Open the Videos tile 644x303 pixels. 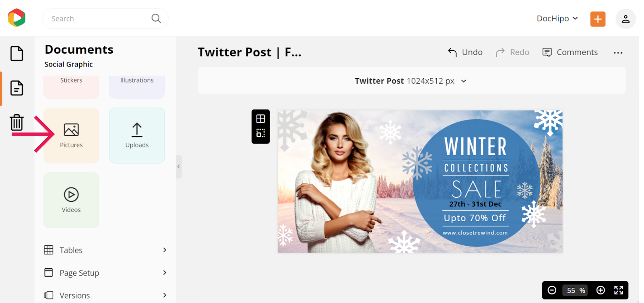click(71, 200)
